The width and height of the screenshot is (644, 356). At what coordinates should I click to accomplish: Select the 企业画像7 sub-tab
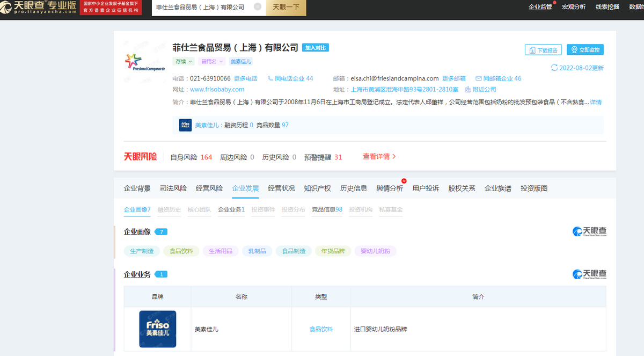coord(137,209)
